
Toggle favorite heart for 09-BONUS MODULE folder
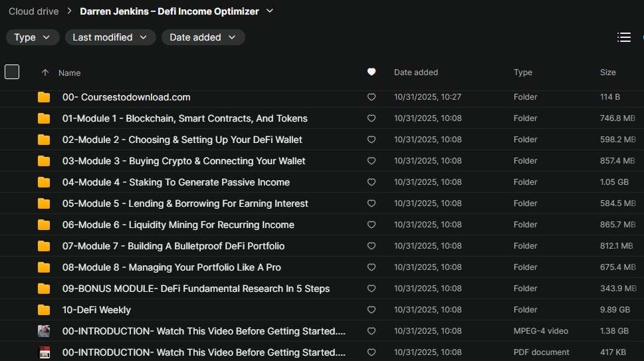372,289
